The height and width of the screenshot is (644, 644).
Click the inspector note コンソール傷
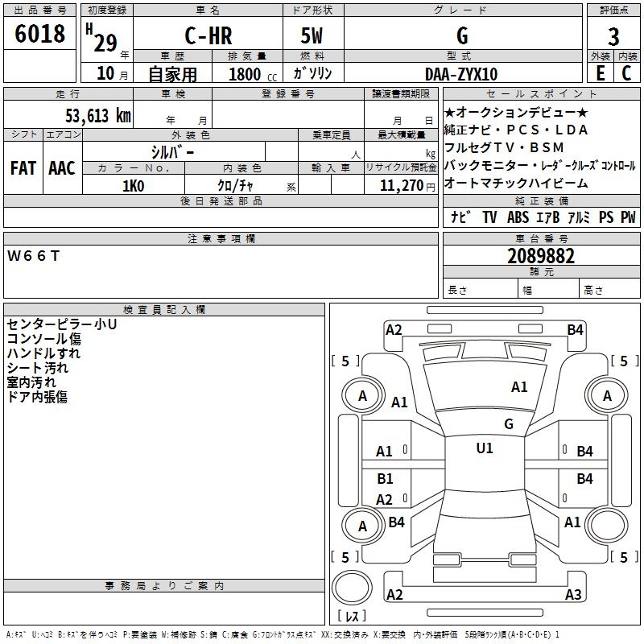point(44,339)
